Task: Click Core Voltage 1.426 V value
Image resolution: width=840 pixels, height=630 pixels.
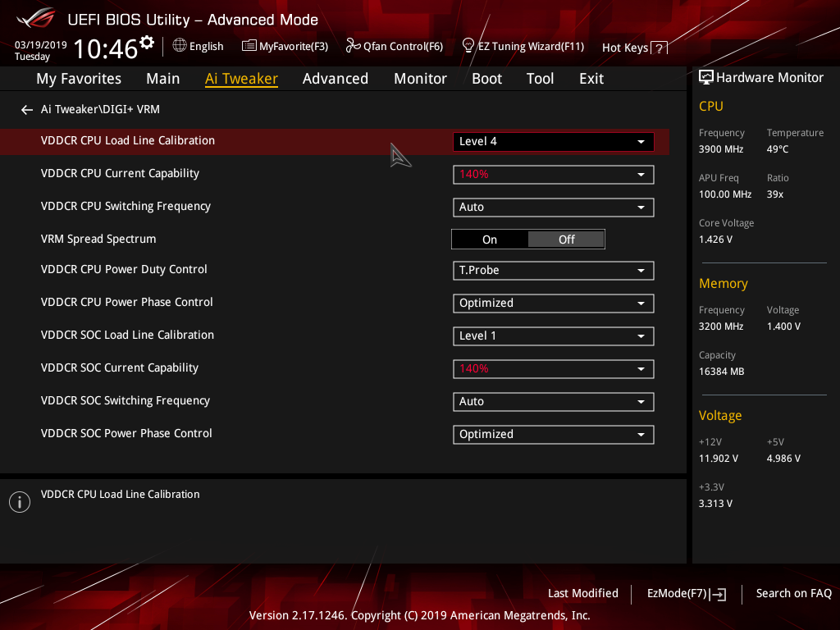Action: (715, 240)
